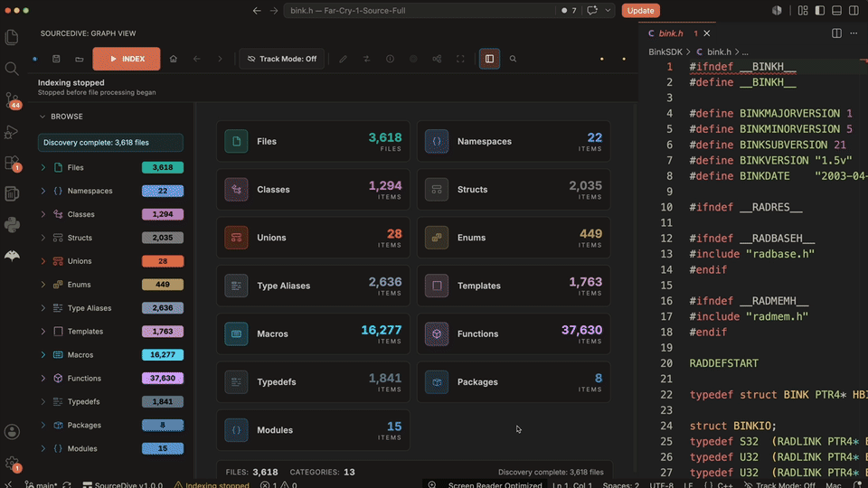Click the connected-nodes graph icon in the toolbar
The width and height of the screenshot is (868, 488).
[437, 59]
